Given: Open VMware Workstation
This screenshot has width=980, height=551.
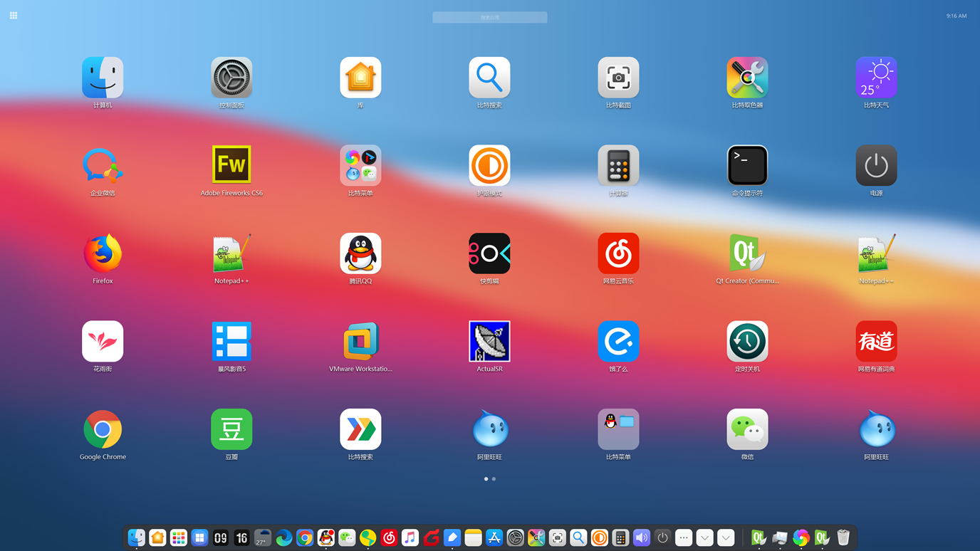Looking at the screenshot, I should (360, 342).
